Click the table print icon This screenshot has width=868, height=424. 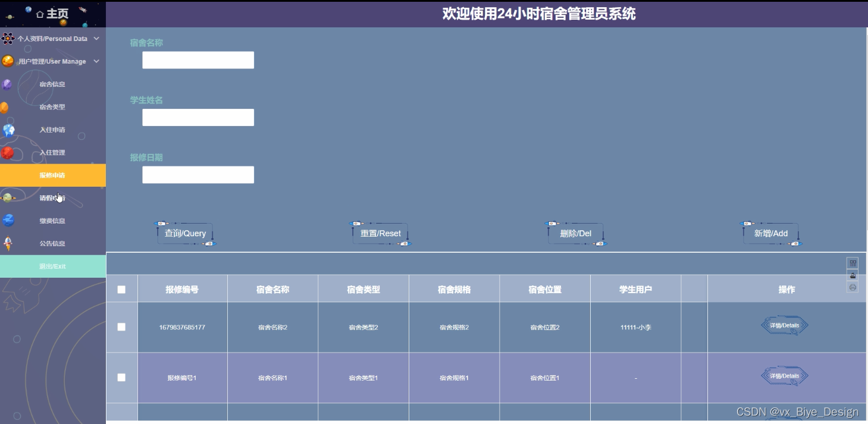(853, 287)
